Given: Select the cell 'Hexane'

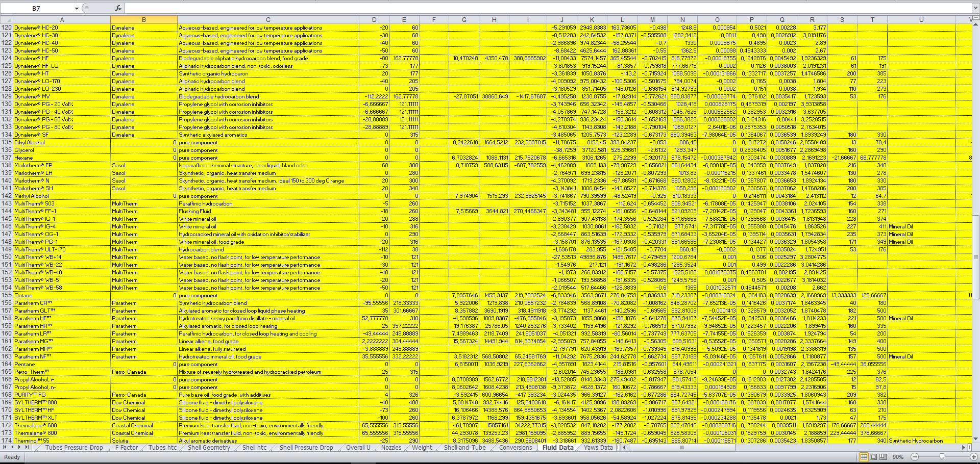Looking at the screenshot, I should [x=62, y=158].
